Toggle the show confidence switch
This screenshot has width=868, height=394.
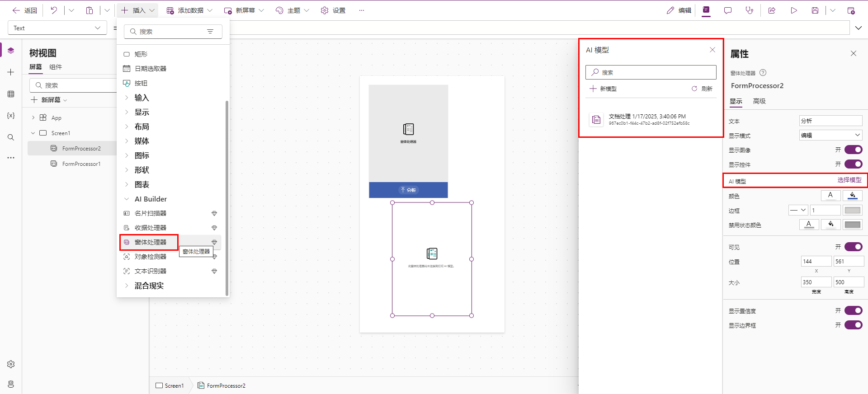[854, 310]
